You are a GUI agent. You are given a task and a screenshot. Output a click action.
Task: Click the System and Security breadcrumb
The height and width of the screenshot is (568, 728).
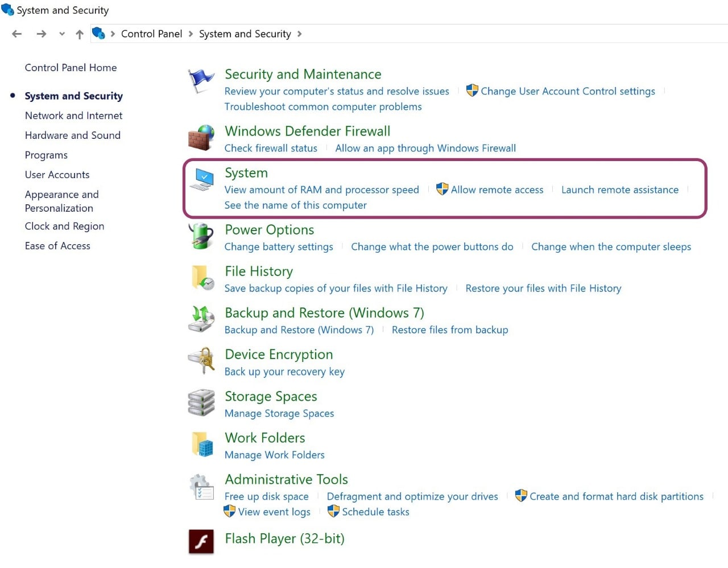tap(245, 34)
